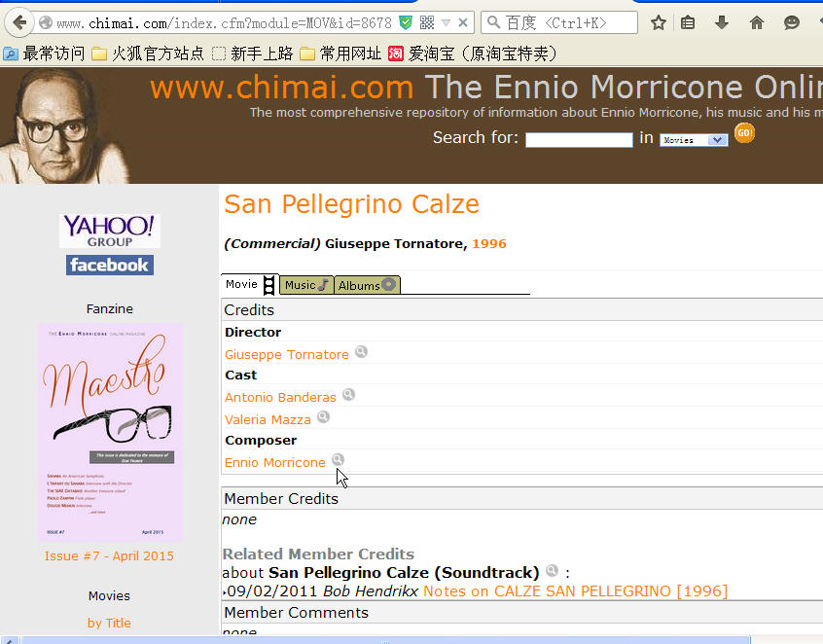Image resolution: width=823 pixels, height=644 pixels.
Task: Open the 爱淘宝 bookmark
Action: (x=473, y=54)
